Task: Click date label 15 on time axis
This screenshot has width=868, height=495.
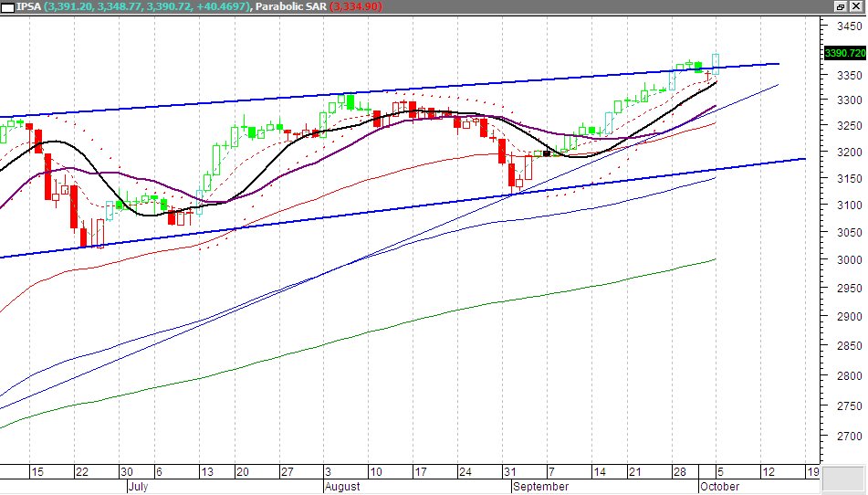Action: (37, 472)
